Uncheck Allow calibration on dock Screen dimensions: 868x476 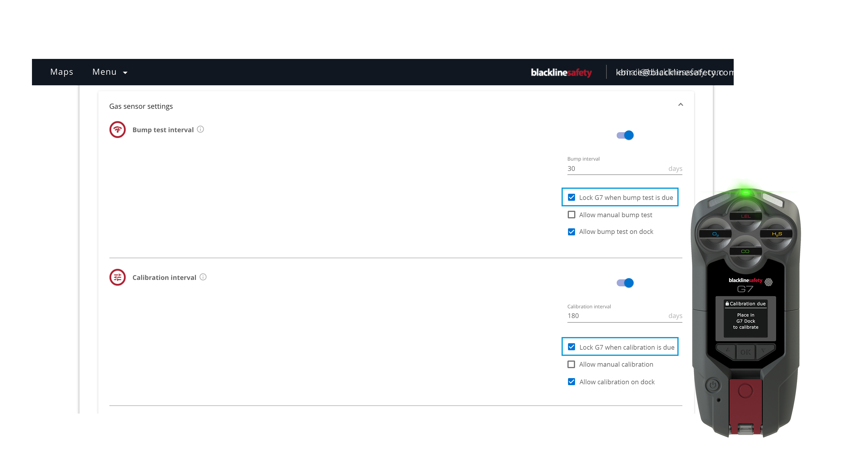click(572, 382)
